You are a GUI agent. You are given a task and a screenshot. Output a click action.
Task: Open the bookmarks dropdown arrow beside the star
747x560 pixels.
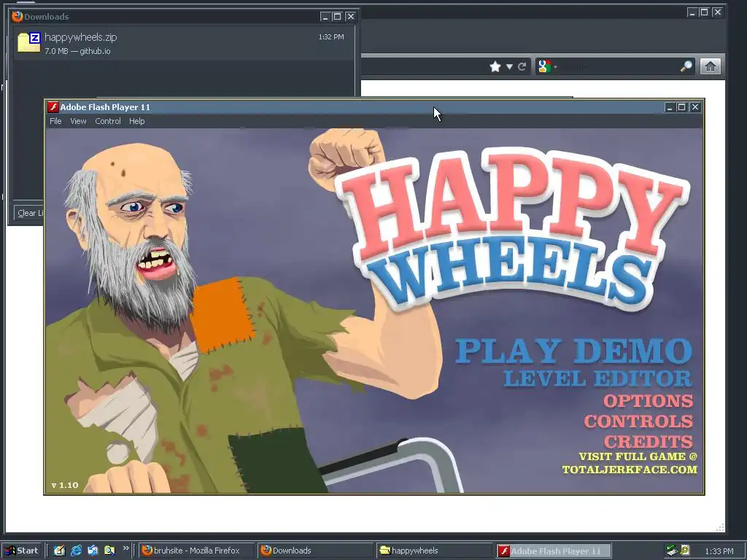[509, 66]
